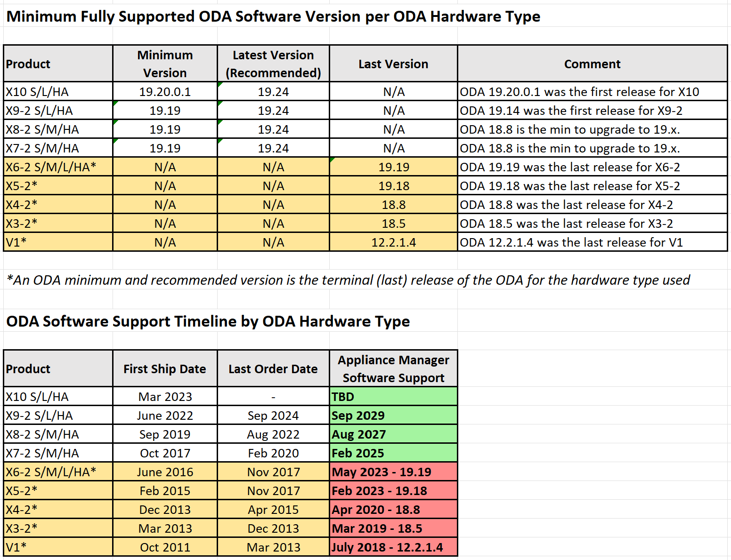Click the 19.19 last version cell for X6-2
Screen dimensions: 731x560
pyautogui.click(x=393, y=167)
